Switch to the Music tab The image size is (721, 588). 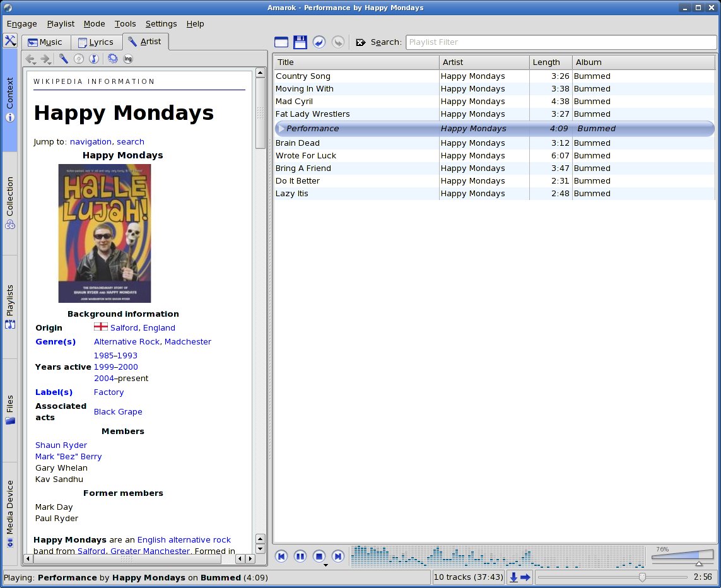pyautogui.click(x=45, y=42)
